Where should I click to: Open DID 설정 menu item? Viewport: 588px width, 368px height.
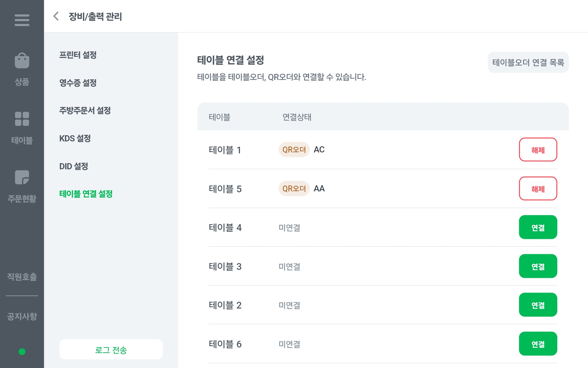tap(73, 166)
